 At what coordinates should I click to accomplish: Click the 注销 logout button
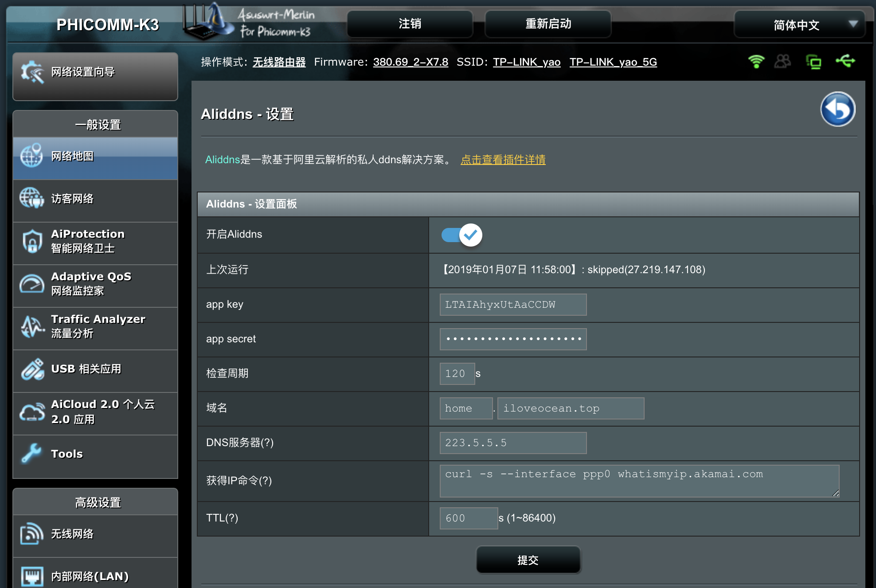click(x=410, y=24)
